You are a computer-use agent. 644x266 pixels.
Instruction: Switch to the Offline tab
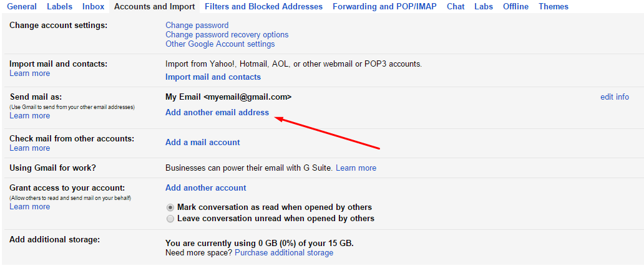click(x=515, y=7)
